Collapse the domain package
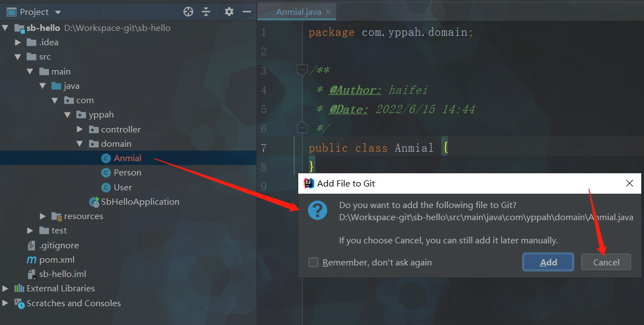This screenshot has height=325, width=644. click(x=79, y=144)
